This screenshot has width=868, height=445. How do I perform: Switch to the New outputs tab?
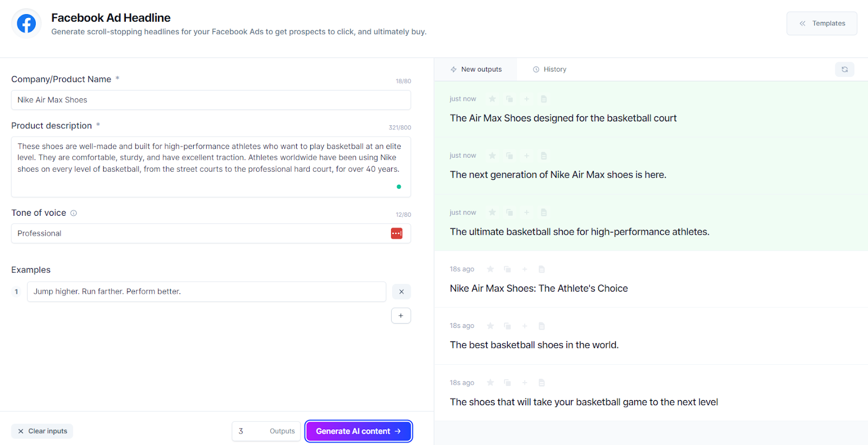point(476,69)
